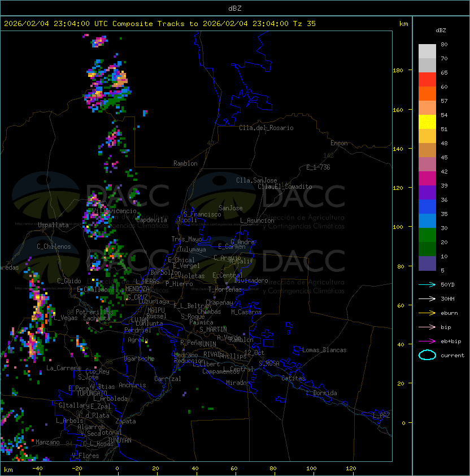
Task: Click the 'C_Chilenos' map label
Action: point(54,246)
